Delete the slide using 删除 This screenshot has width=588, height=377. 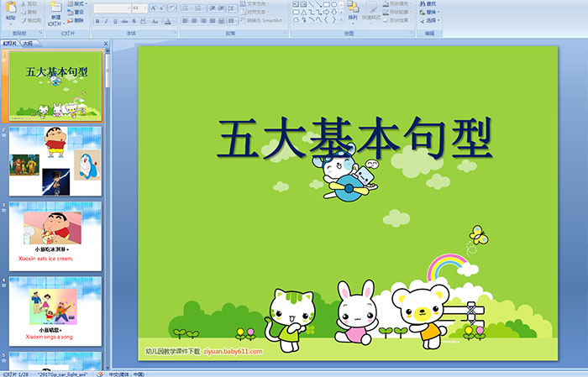tap(76, 20)
